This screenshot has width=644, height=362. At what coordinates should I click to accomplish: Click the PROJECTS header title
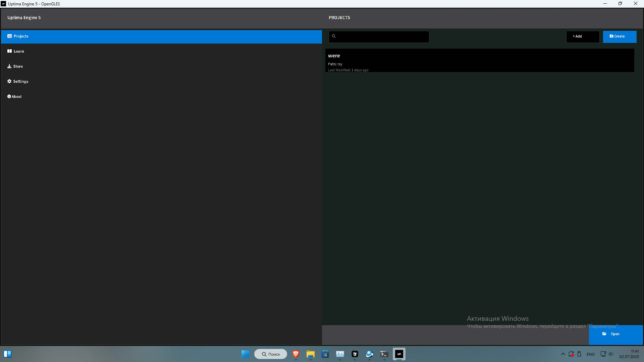(339, 18)
